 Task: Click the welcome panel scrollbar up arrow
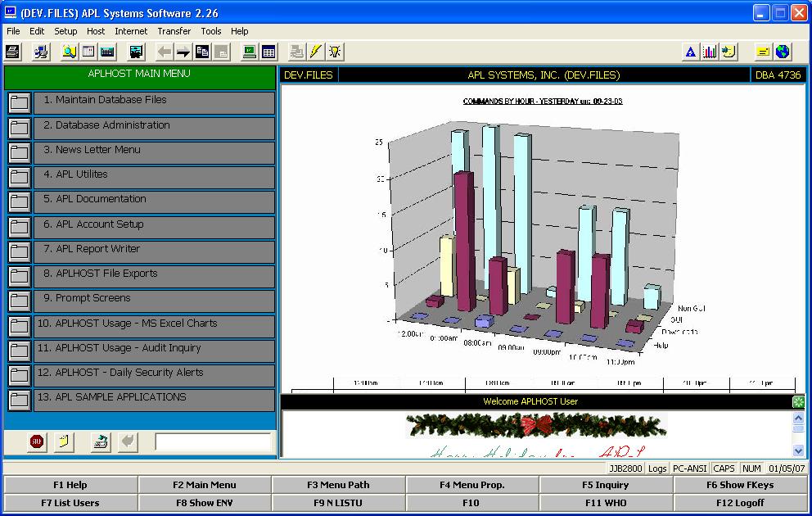click(799, 418)
